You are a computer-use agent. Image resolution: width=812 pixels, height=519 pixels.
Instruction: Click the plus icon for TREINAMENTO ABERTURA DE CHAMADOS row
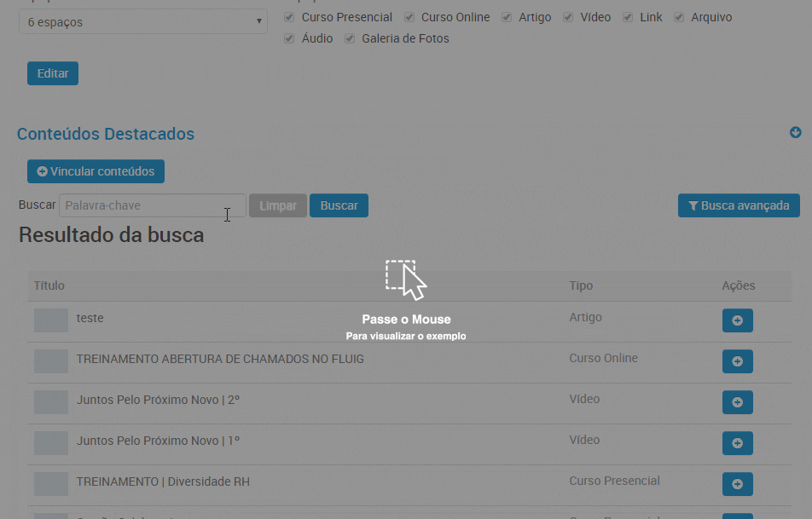tap(737, 361)
